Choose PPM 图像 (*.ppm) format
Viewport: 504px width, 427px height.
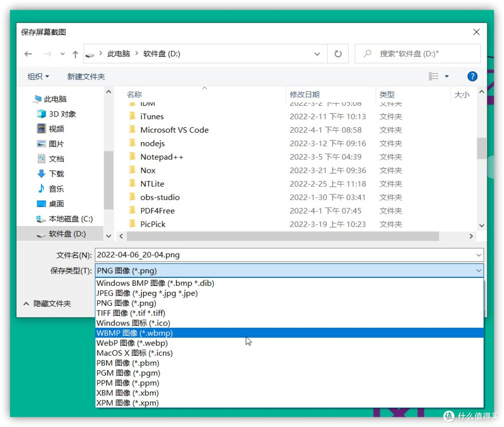point(289,383)
